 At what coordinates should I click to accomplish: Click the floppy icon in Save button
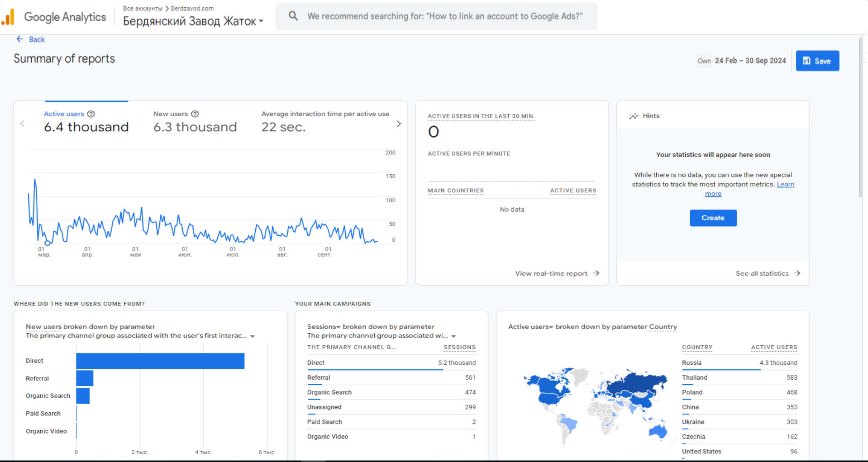pyautogui.click(x=806, y=61)
